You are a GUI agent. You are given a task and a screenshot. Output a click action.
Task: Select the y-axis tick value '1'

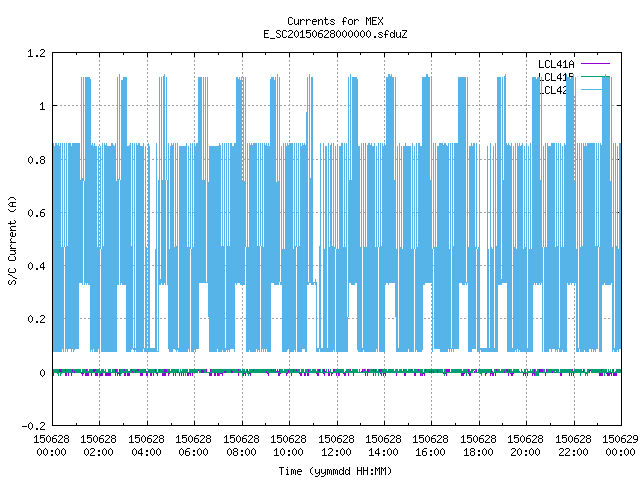coord(42,107)
